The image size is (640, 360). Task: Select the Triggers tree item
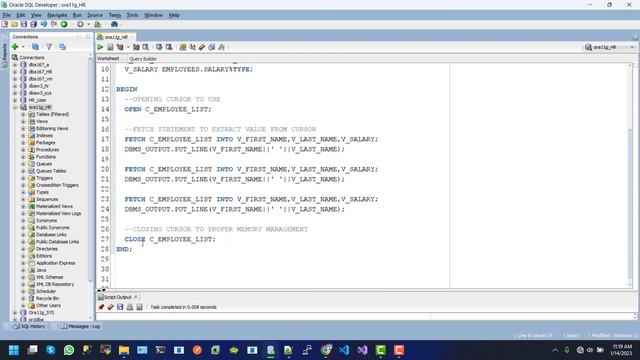[44, 178]
